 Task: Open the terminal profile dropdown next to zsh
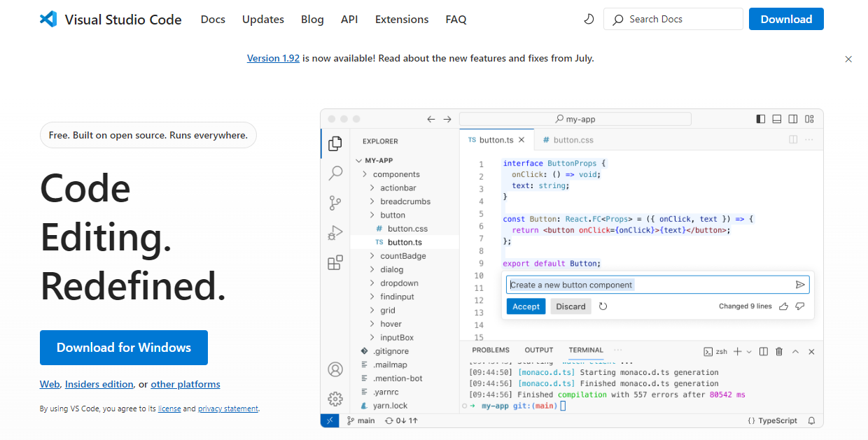(749, 351)
